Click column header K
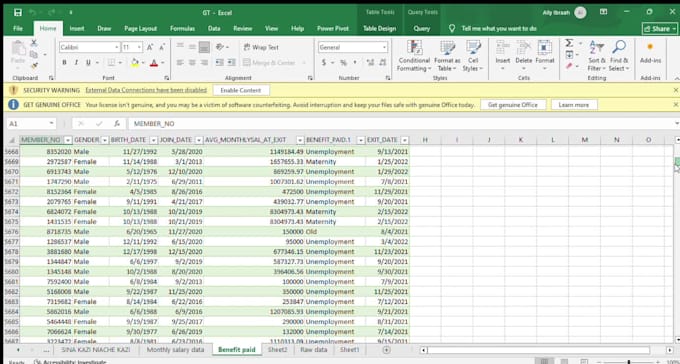The width and height of the screenshot is (680, 364). point(521,140)
